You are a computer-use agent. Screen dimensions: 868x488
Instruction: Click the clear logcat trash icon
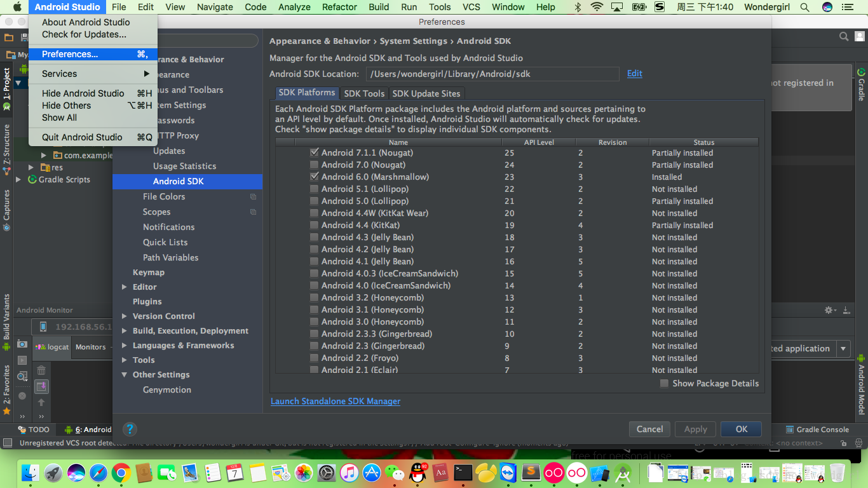[41, 370]
